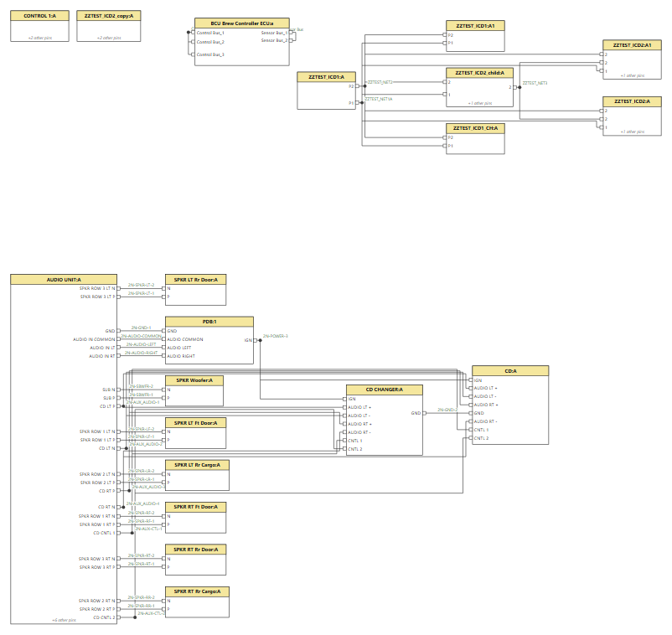Select the CD:A block header
Screen dimensions: 672x635
(x=510, y=371)
